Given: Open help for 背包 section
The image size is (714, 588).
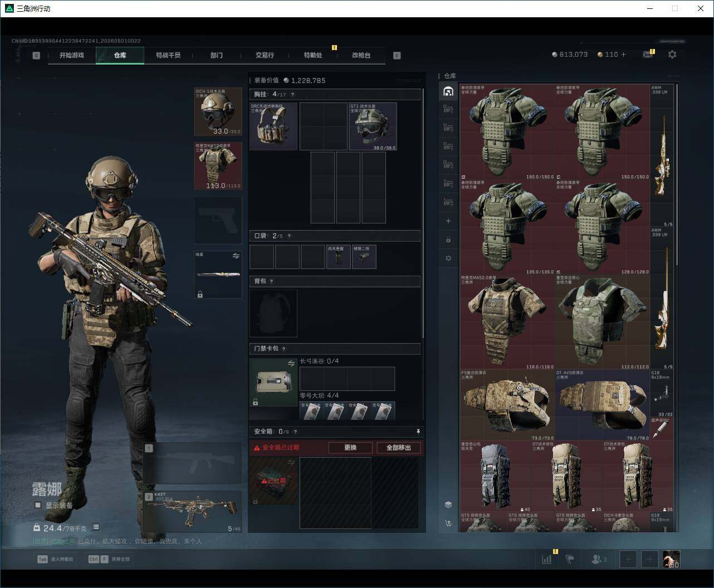Looking at the screenshot, I should tap(272, 281).
